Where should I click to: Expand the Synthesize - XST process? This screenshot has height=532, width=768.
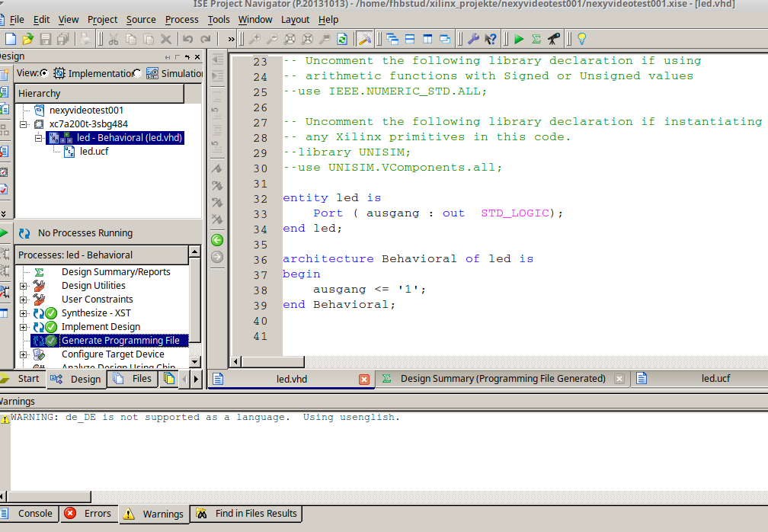tap(23, 312)
